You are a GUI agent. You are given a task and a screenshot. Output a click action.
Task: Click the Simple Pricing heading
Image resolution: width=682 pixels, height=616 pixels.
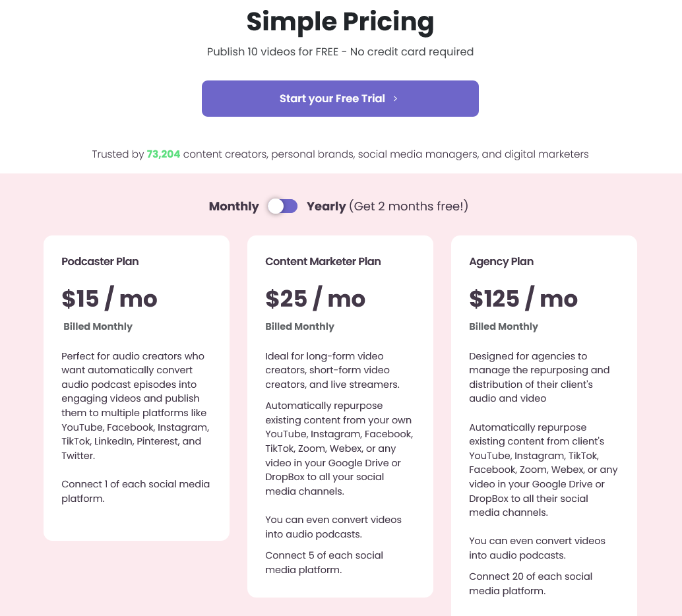pyautogui.click(x=340, y=22)
